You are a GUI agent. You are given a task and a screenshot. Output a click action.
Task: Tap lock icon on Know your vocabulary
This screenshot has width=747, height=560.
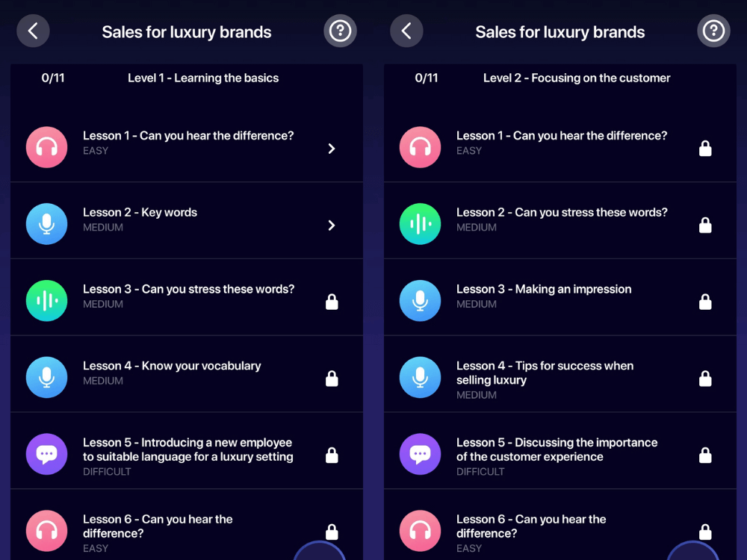tap(332, 379)
